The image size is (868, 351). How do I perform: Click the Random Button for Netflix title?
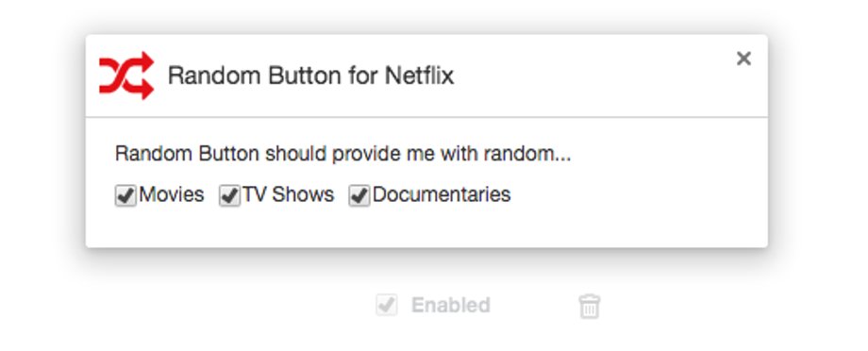point(310,75)
